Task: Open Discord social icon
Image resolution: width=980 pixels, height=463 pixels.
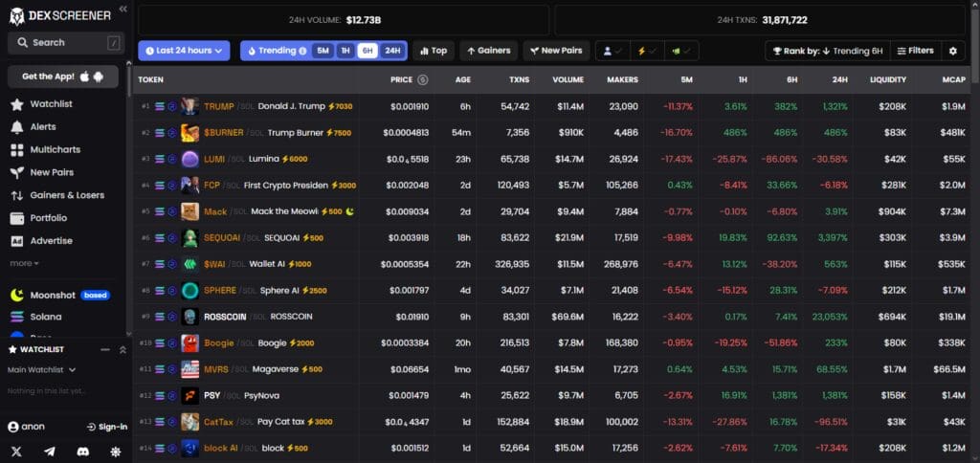Action: tap(82, 452)
